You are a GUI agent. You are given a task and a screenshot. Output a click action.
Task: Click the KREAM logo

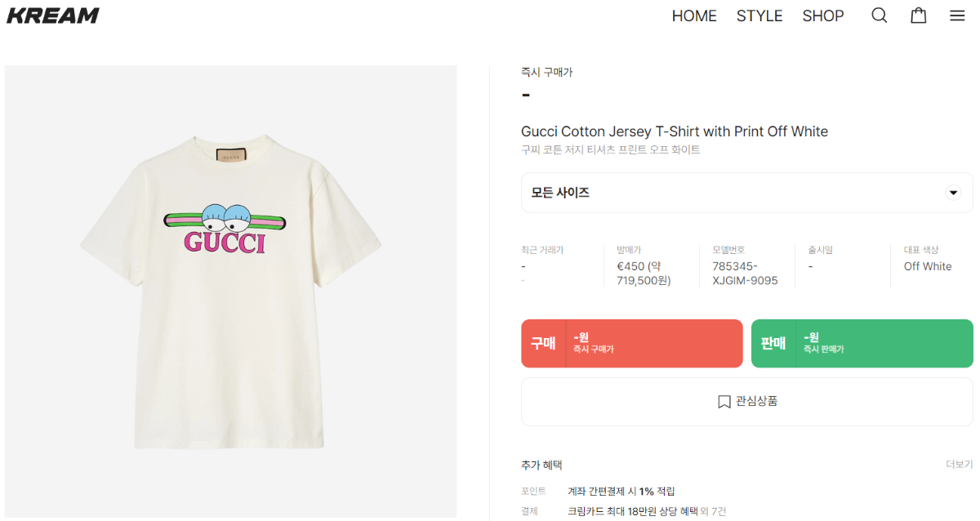click(x=53, y=16)
